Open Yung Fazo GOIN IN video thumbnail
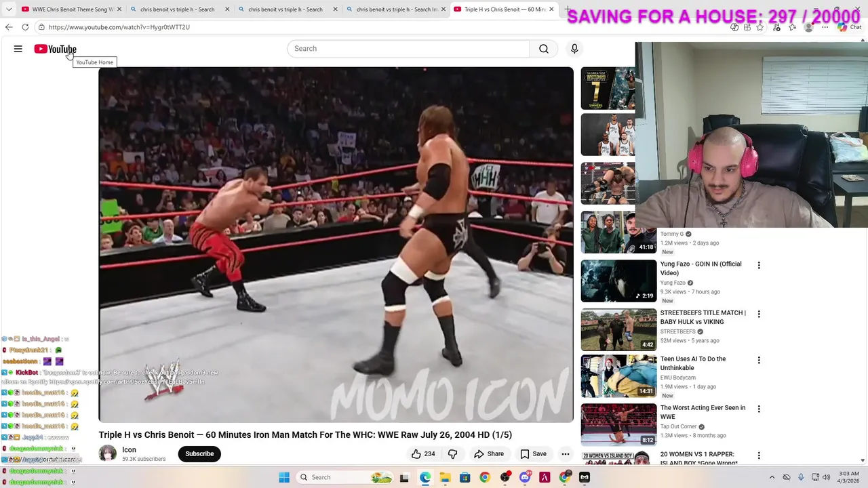 click(x=618, y=281)
